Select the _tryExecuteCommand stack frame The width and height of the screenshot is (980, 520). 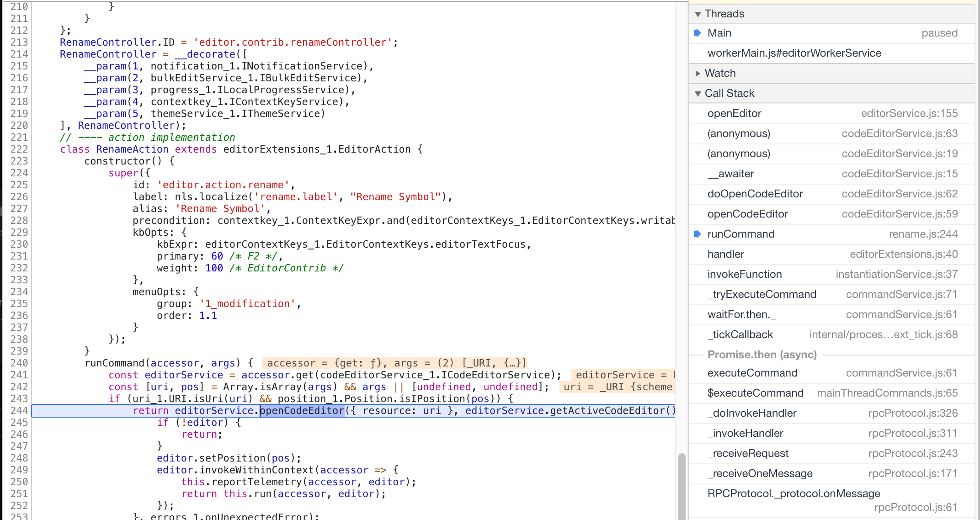pyautogui.click(x=777, y=294)
